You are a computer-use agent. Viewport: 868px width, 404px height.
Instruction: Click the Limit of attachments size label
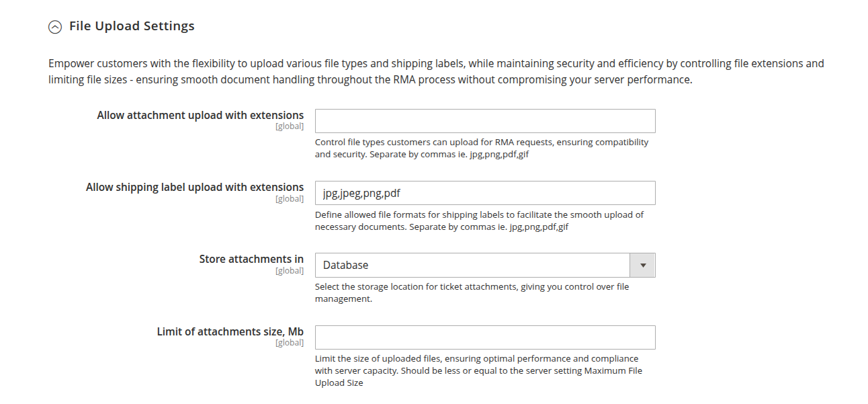click(230, 331)
